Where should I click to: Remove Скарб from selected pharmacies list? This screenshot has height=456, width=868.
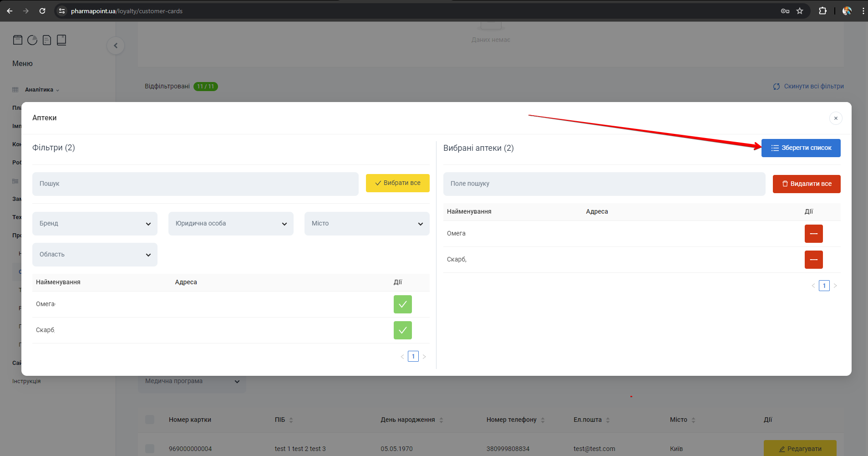coord(813,260)
